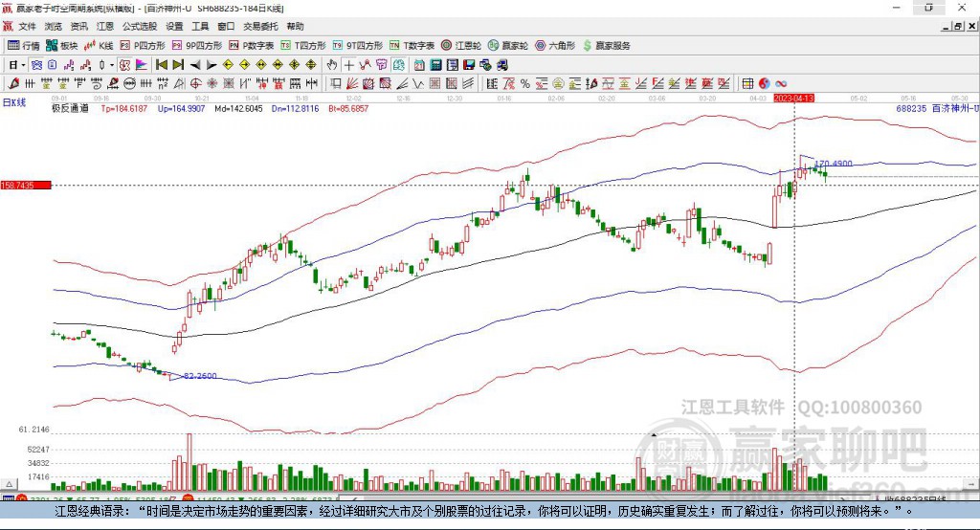Open the calculator icon

[435, 65]
